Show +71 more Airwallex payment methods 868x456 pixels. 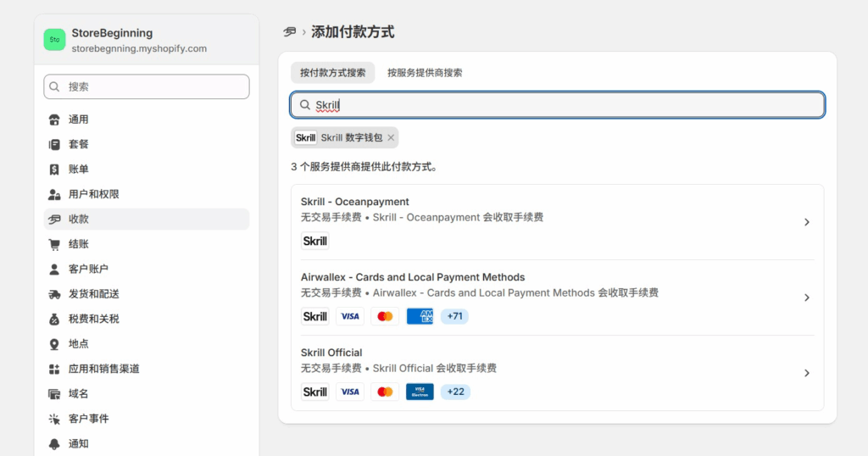(x=454, y=316)
